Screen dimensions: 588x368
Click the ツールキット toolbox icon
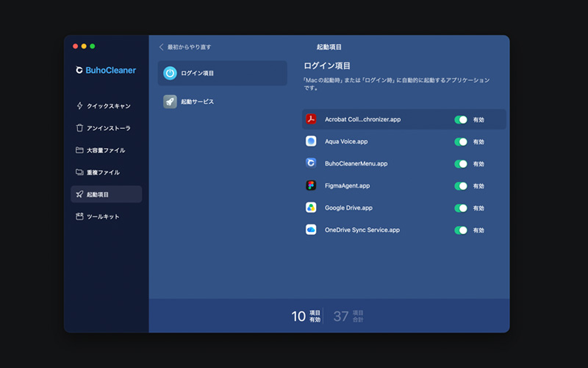[79, 216]
